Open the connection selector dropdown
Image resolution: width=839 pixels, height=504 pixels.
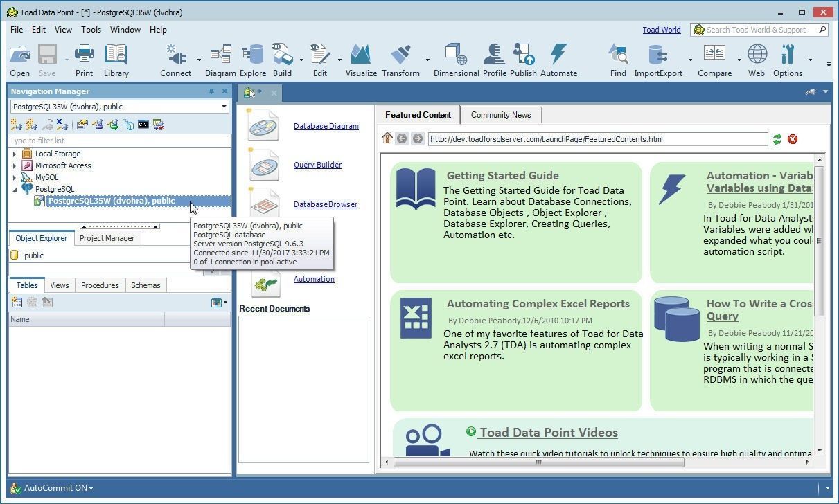(x=224, y=107)
